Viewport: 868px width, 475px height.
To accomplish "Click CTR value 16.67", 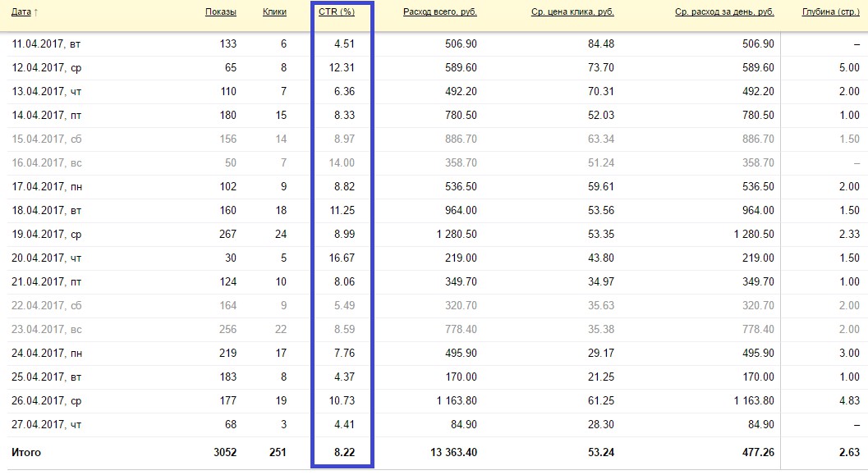I will [342, 258].
